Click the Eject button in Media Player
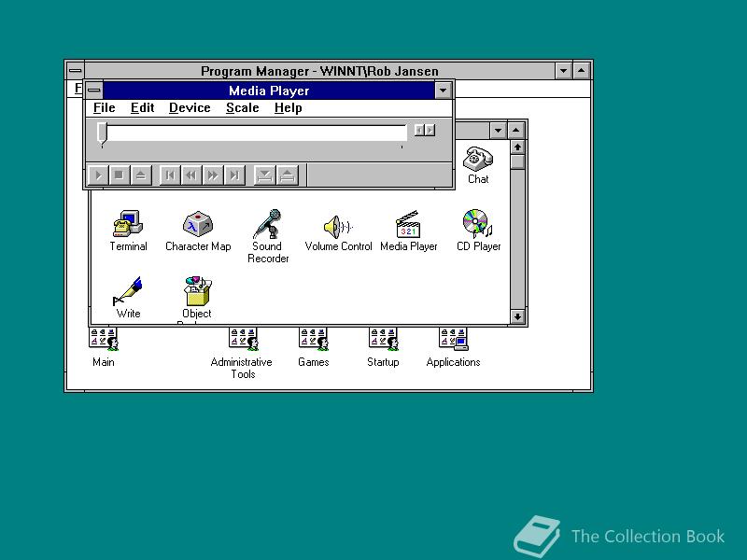 click(141, 175)
